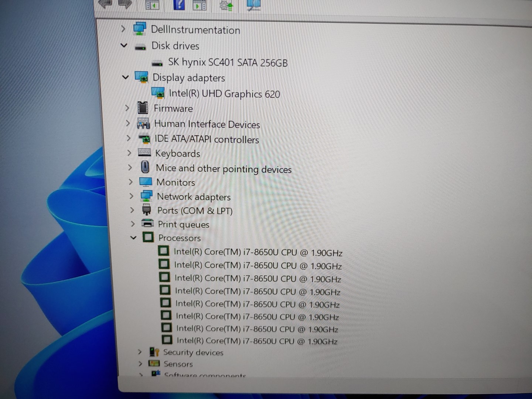The width and height of the screenshot is (532, 399).
Task: Select the Human Interface Devices label
Action: point(207,124)
